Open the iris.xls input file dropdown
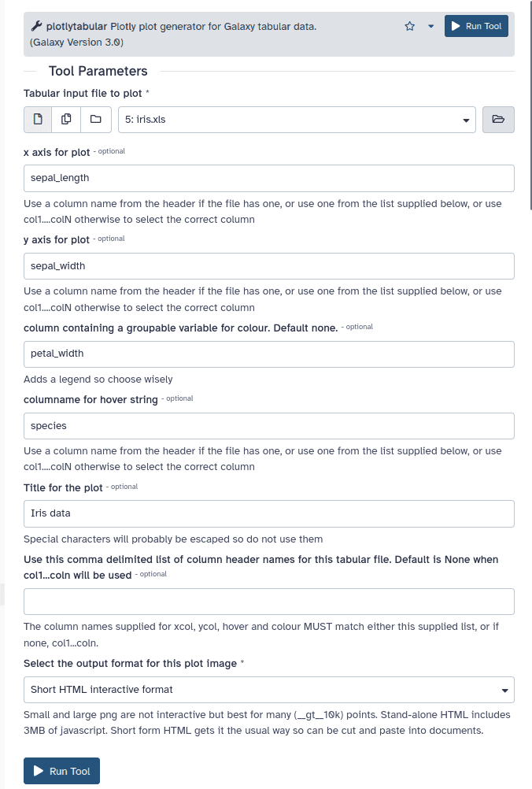This screenshot has width=532, height=789. tap(297, 120)
